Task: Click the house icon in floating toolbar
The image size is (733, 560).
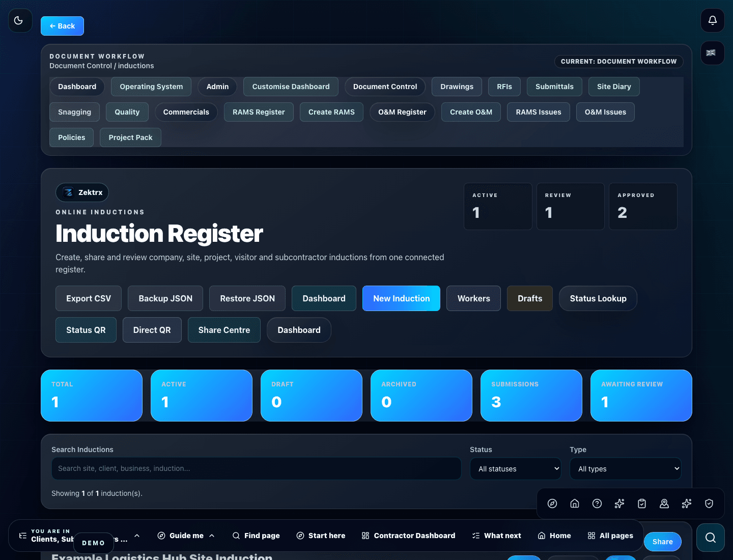Action: [x=575, y=503]
